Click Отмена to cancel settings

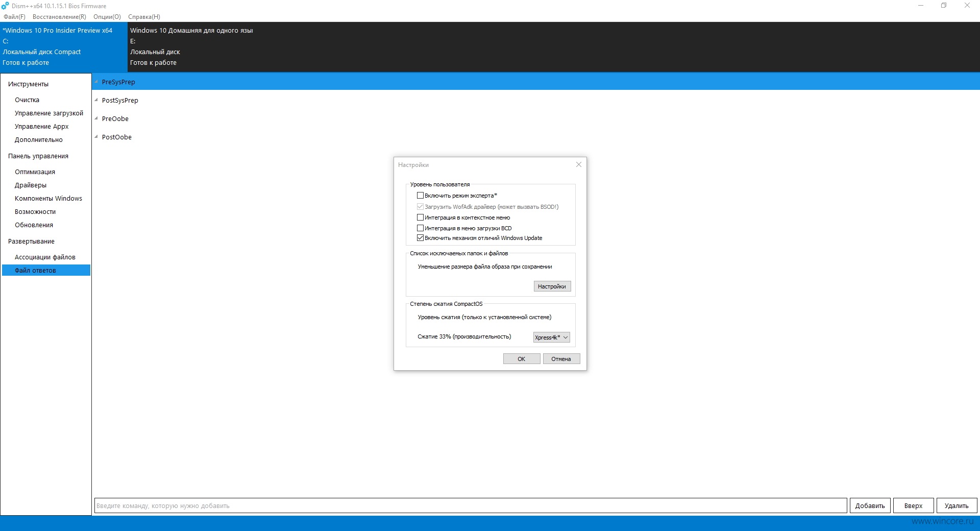[x=561, y=359]
